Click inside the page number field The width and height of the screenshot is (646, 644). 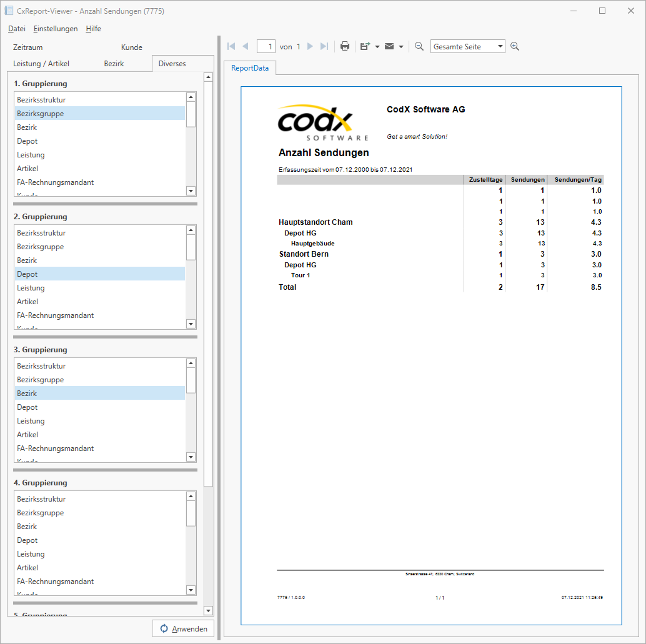tap(266, 46)
